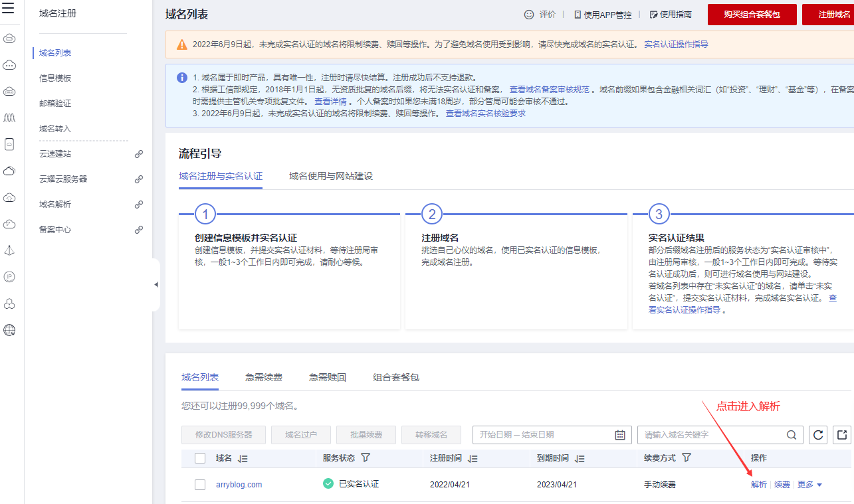Open the phone-with-cloud icon in left rail
The width and height of the screenshot is (854, 504).
pos(9,144)
